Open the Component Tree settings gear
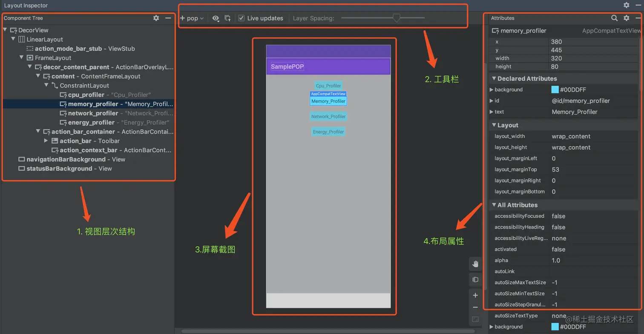 pos(156,18)
